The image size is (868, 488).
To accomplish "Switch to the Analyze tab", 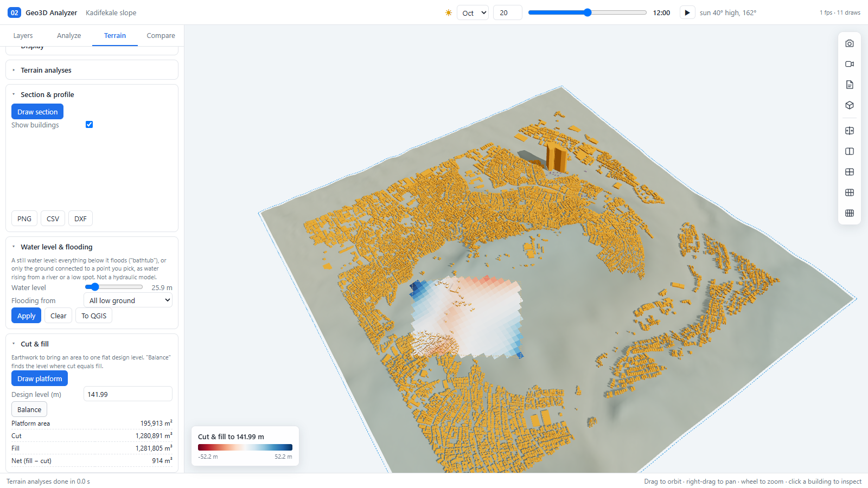I will [x=69, y=35].
